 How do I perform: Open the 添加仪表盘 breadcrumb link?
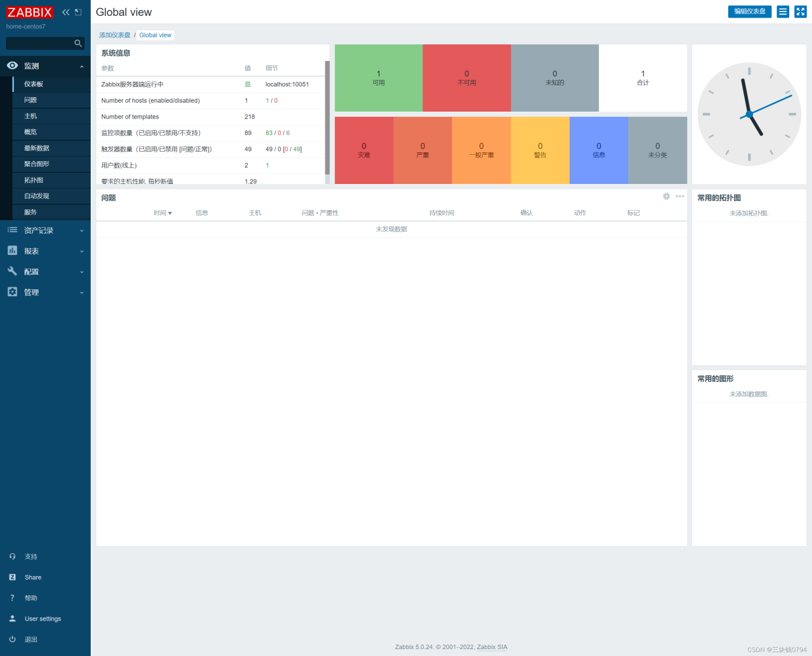tap(115, 36)
